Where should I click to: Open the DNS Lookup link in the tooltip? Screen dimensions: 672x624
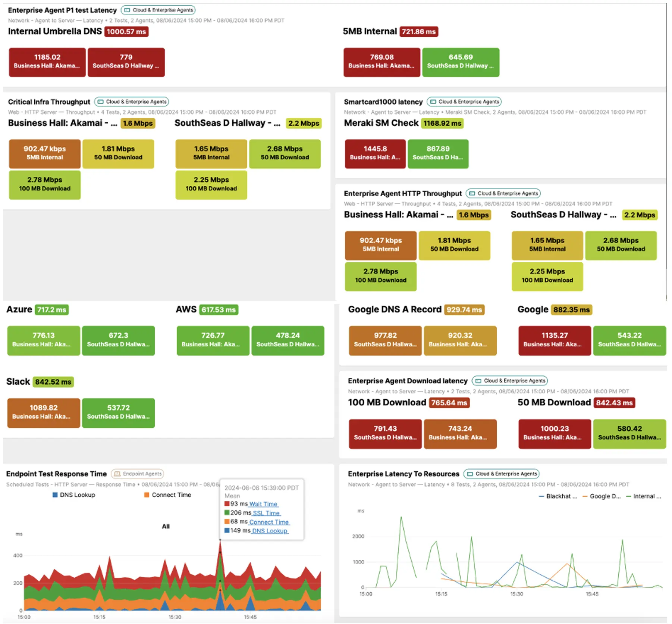click(269, 531)
